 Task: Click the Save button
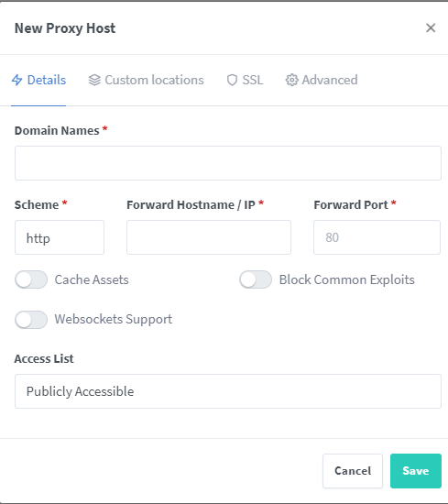pyautogui.click(x=416, y=471)
